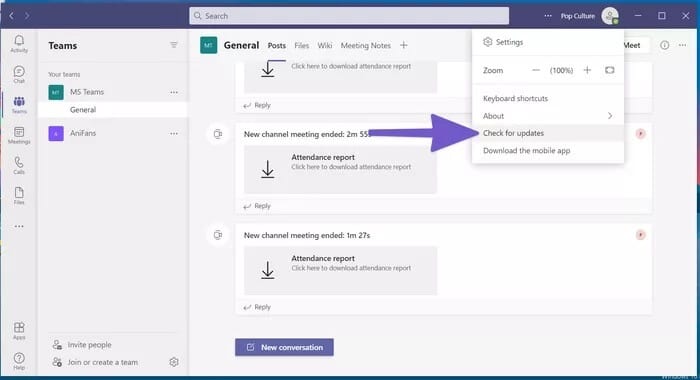The width and height of the screenshot is (700, 380).
Task: Click Join or create a team
Action: coord(95,362)
